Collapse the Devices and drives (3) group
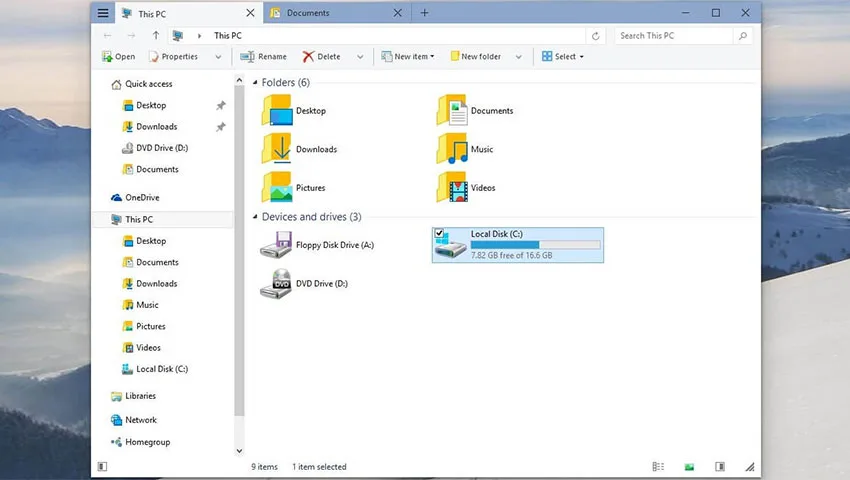The width and height of the screenshot is (850, 480). [x=255, y=217]
